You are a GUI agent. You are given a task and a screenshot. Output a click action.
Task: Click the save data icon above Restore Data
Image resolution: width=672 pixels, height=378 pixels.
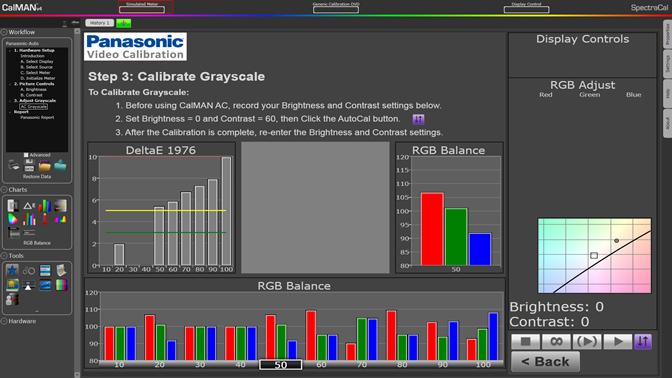[x=29, y=165]
